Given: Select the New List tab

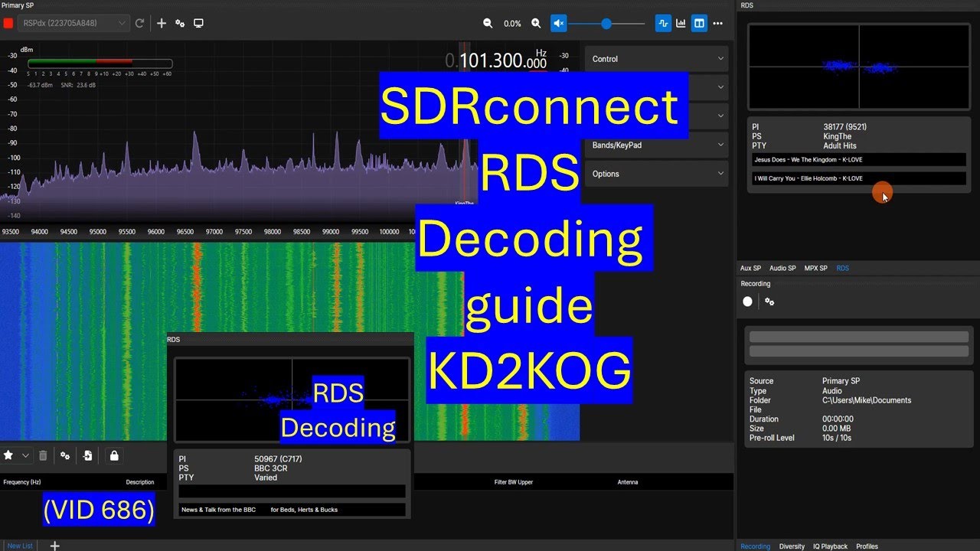Looking at the screenshot, I should tap(20, 546).
